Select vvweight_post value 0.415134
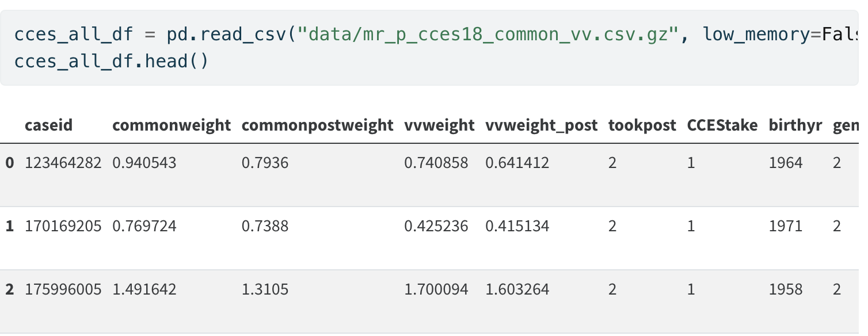 tap(517, 226)
